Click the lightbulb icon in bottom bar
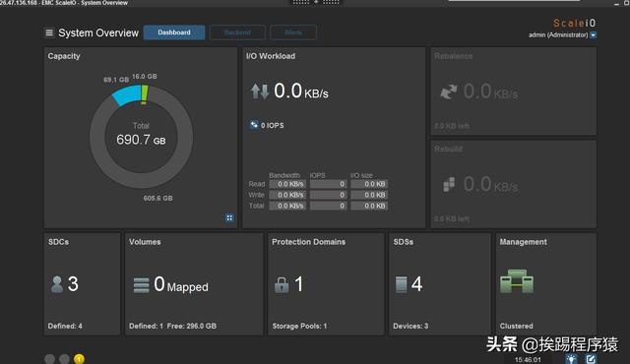Viewport: 630px width, 364px height. tap(571, 359)
